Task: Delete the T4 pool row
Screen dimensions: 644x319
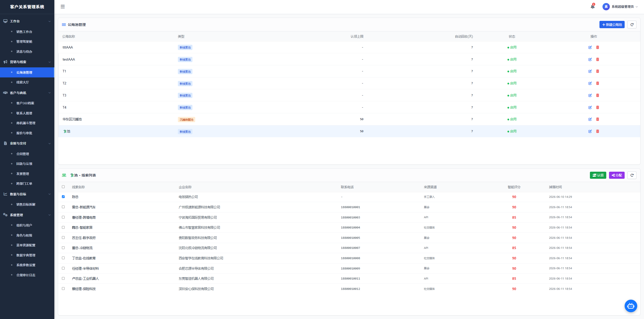Action: click(x=597, y=107)
